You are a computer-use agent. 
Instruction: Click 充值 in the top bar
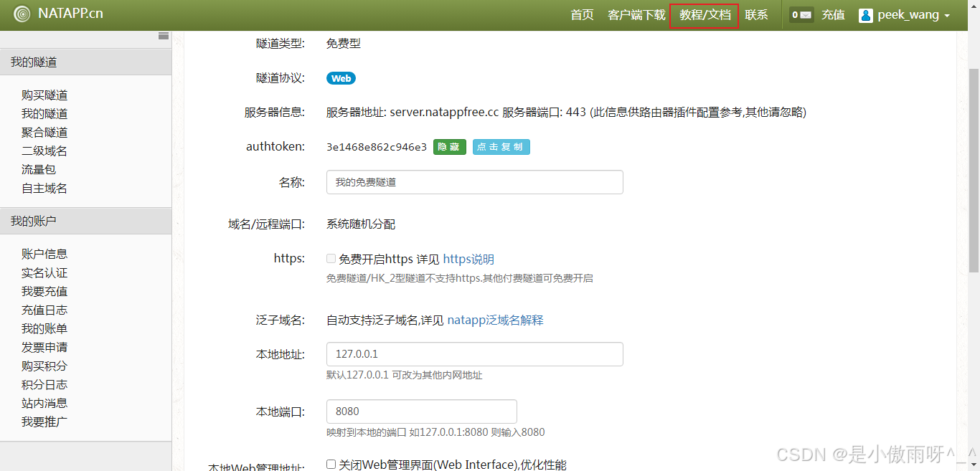click(x=833, y=15)
